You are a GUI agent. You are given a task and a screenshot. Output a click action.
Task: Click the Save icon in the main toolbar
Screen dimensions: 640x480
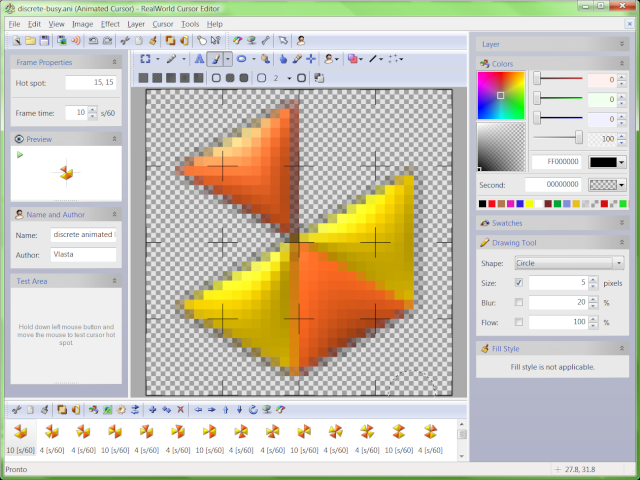(45, 41)
